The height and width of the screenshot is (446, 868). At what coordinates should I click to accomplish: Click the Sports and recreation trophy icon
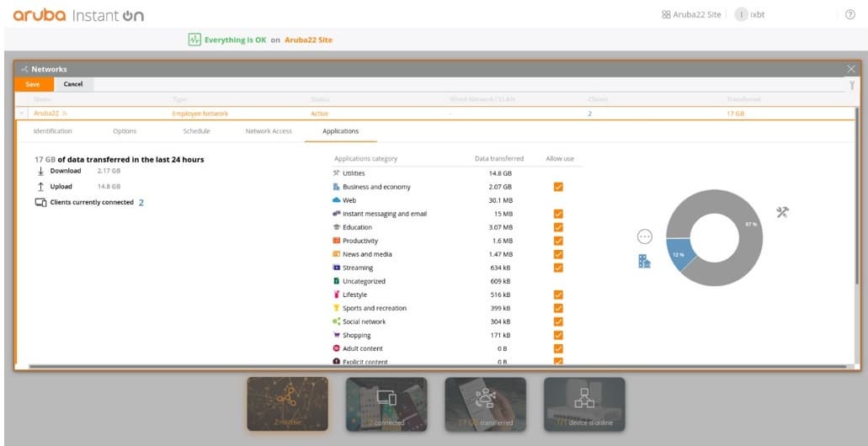[336, 308]
